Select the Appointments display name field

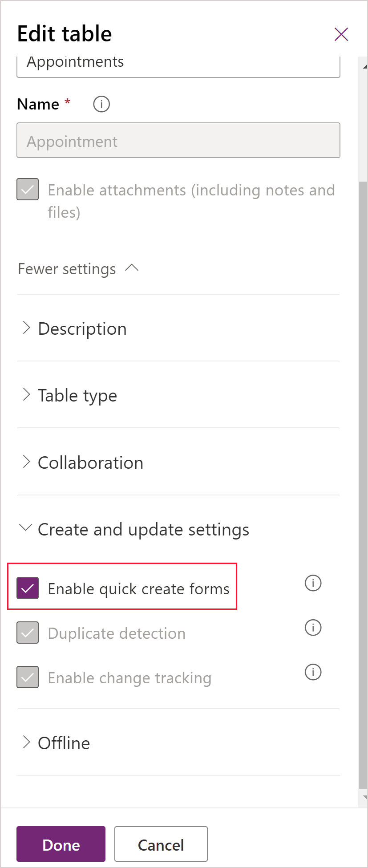[x=178, y=62]
